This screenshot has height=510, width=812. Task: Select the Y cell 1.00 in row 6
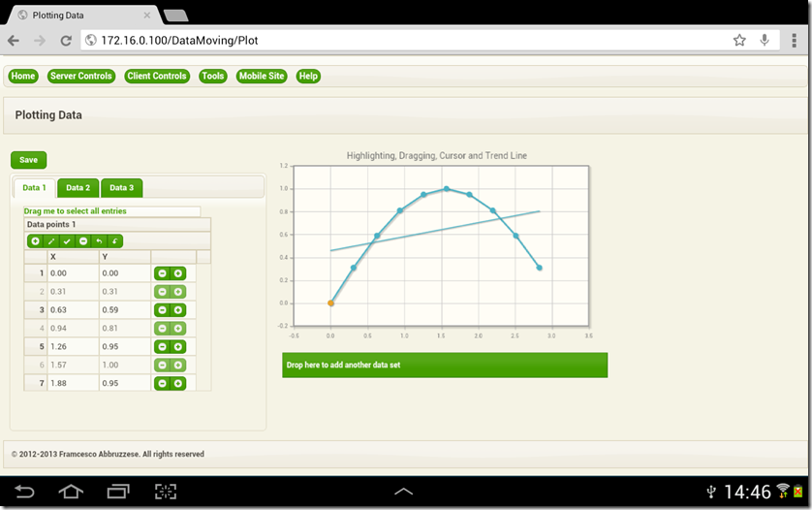[125, 365]
